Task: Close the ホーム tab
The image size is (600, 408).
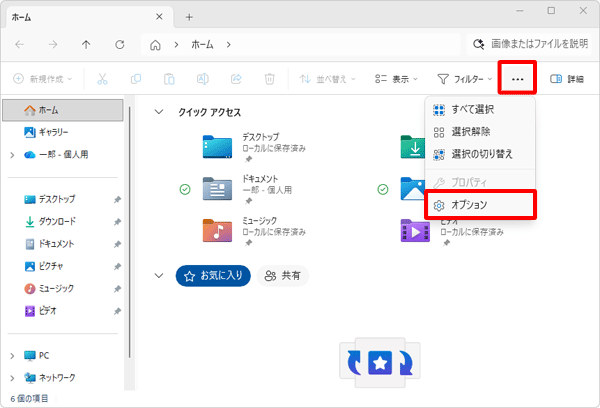Action: tap(159, 17)
